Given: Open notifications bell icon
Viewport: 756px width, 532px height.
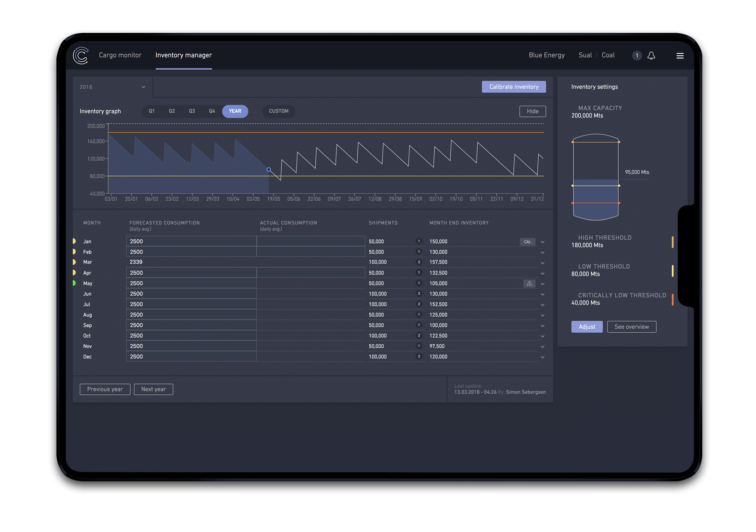Looking at the screenshot, I should click(x=651, y=55).
